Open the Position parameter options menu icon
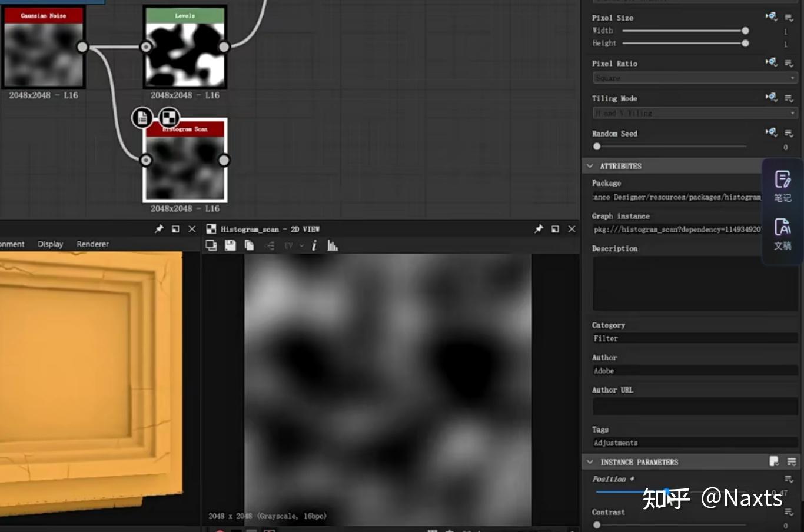 point(789,479)
